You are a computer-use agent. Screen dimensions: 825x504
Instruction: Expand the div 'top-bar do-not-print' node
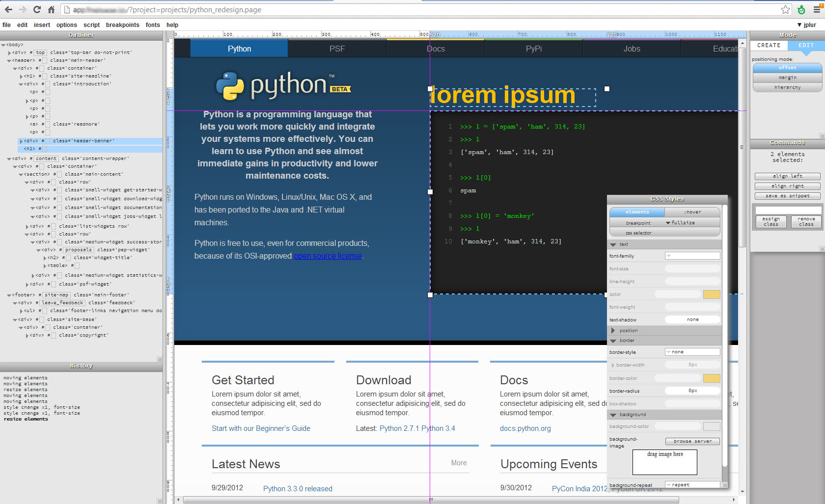(9, 53)
